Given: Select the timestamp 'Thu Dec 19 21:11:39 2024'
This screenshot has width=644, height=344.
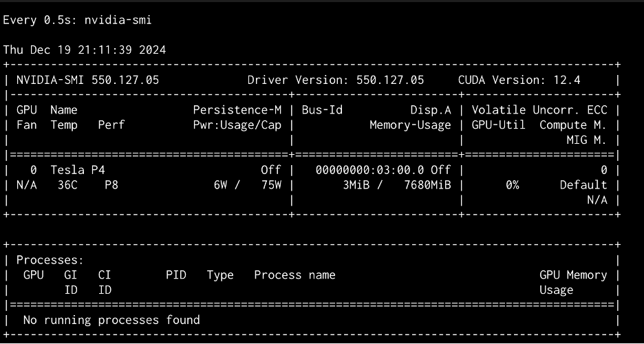Looking at the screenshot, I should click(85, 50).
